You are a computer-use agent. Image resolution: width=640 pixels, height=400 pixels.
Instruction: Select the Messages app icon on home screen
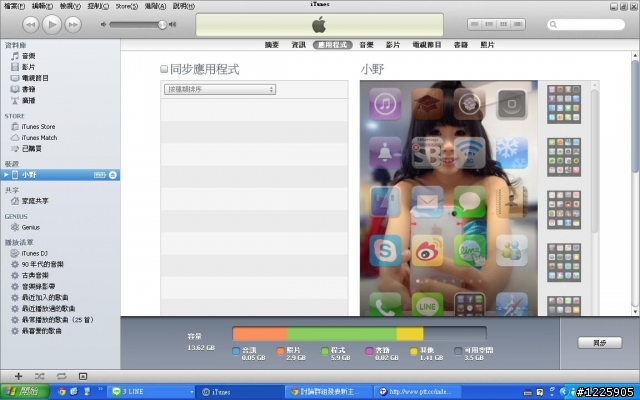point(469,202)
